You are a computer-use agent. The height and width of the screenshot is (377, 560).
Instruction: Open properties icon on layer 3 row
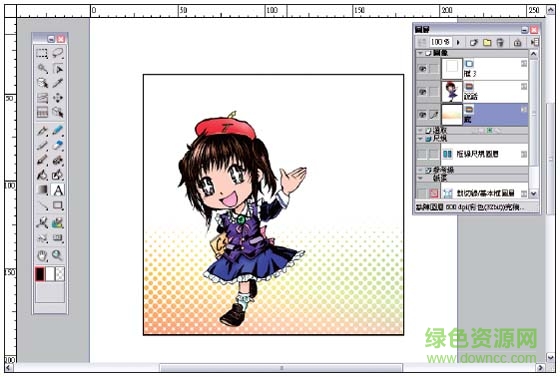click(524, 64)
